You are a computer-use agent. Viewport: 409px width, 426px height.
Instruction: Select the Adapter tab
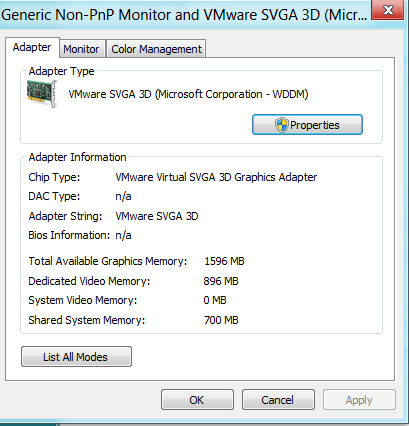tap(32, 47)
